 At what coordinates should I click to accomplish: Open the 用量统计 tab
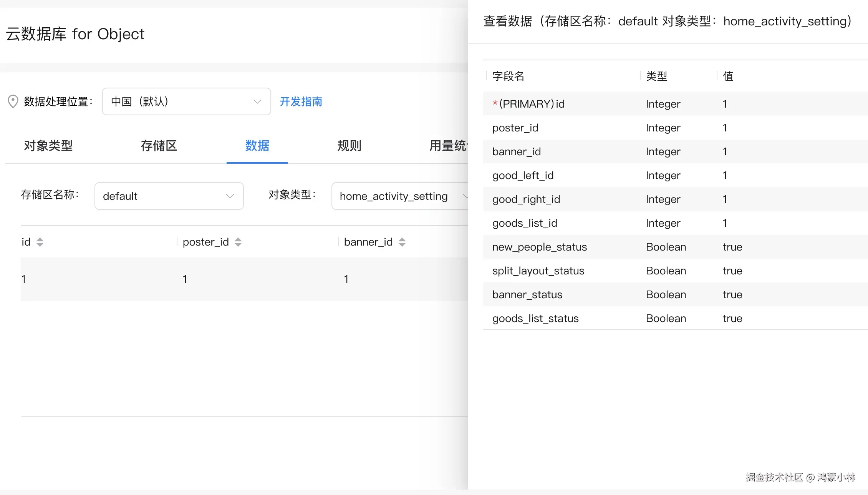click(x=447, y=146)
